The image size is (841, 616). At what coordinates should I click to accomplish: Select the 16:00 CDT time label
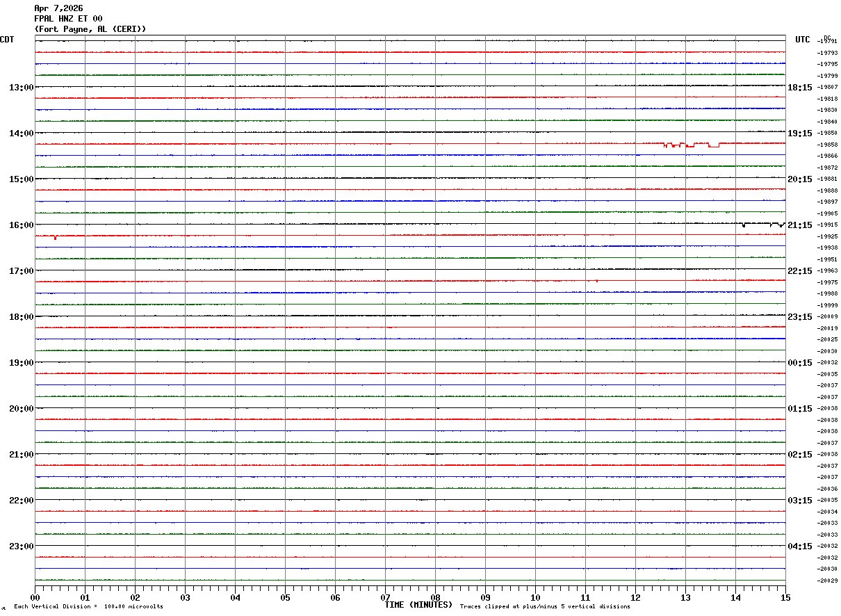click(x=22, y=225)
